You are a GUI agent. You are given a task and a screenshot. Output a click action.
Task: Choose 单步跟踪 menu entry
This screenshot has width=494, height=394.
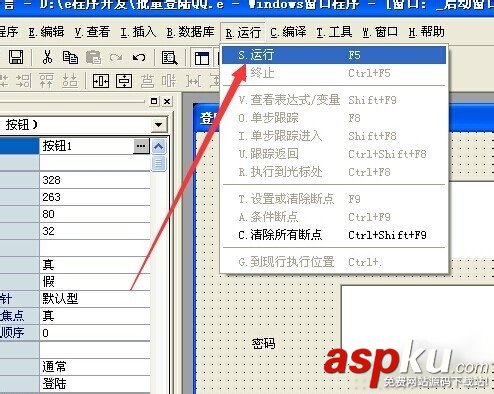[334, 118]
